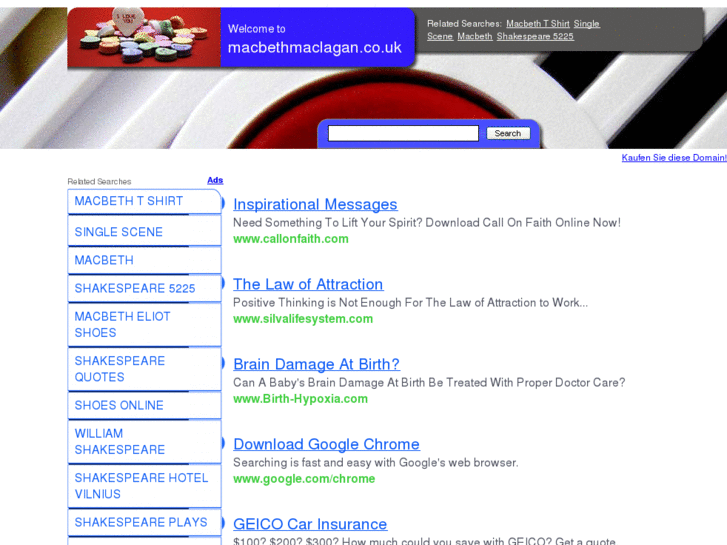727x545 pixels.
Task: Click the 'Need Something To Lift Your Spirit' description
Action: 427,223
